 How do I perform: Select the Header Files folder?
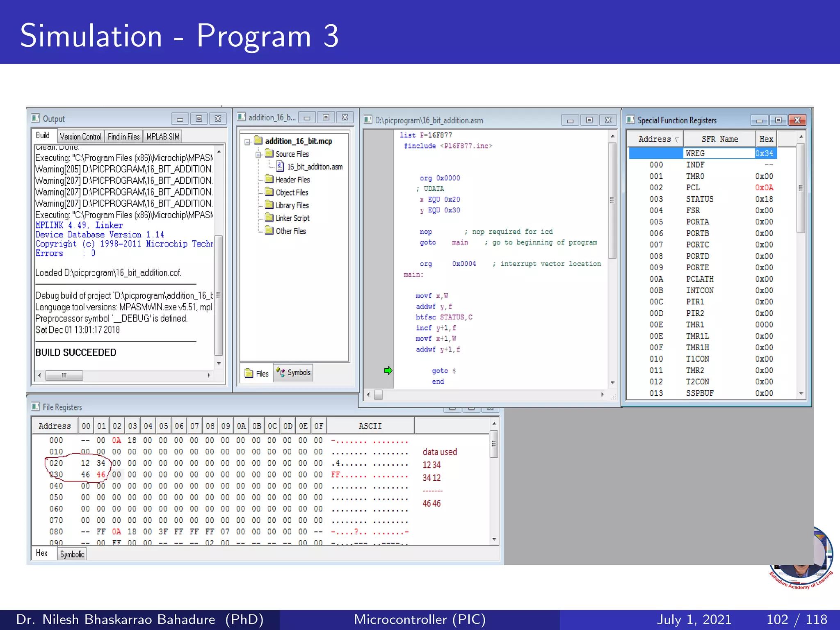click(292, 180)
